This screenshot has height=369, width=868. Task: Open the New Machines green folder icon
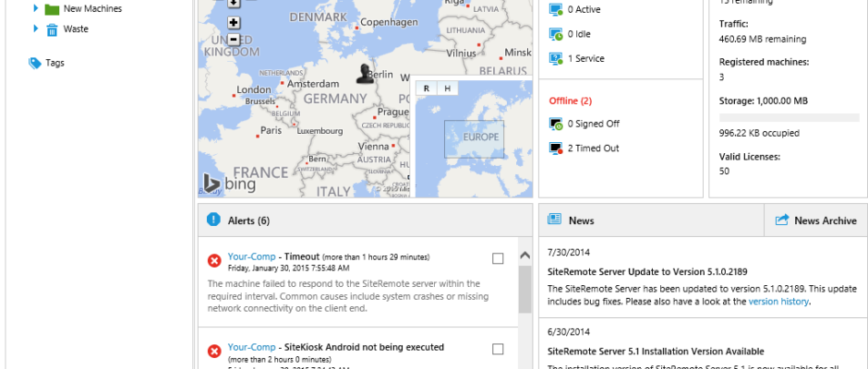point(52,9)
